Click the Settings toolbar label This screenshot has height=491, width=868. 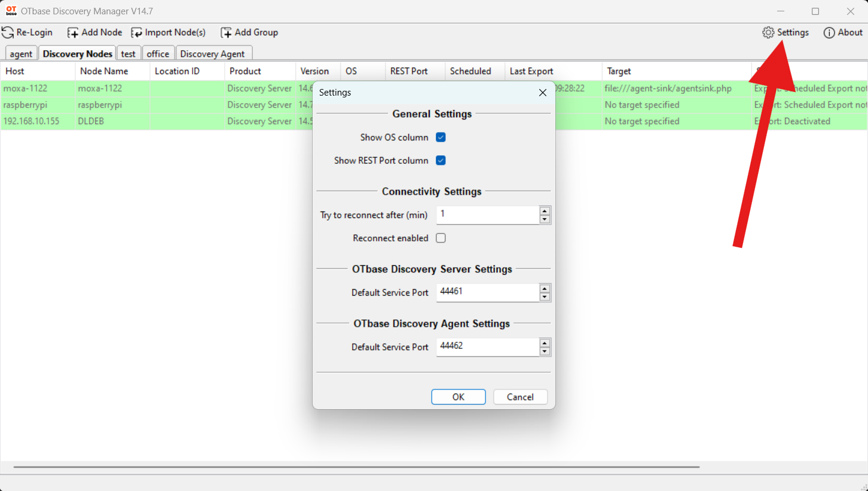pyautogui.click(x=793, y=33)
